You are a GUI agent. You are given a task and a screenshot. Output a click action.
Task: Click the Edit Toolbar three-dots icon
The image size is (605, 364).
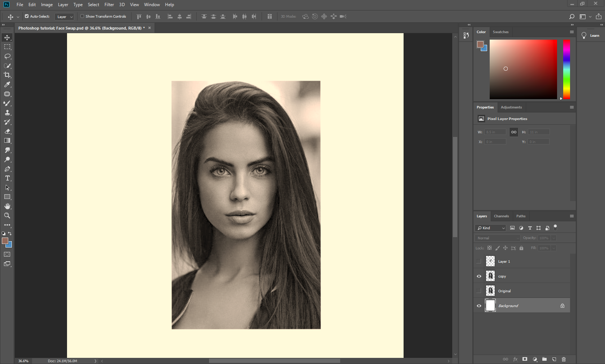pos(7,225)
